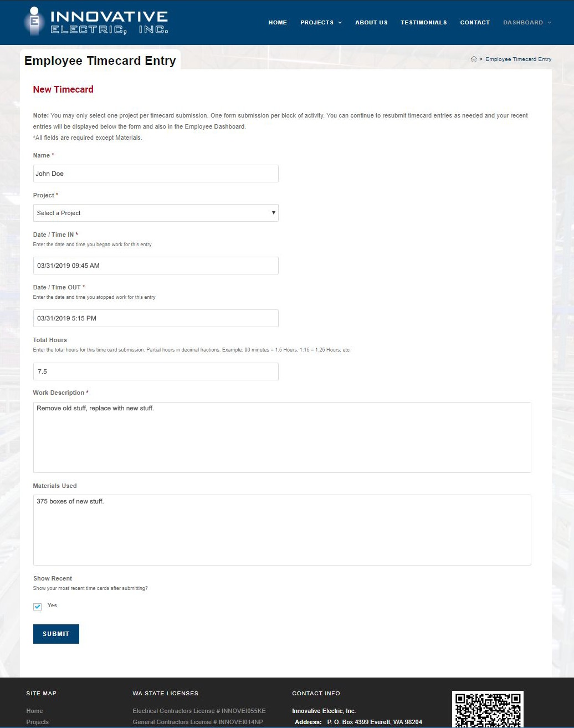
Task: Click inside the Materials Used text area
Action: coord(282,530)
